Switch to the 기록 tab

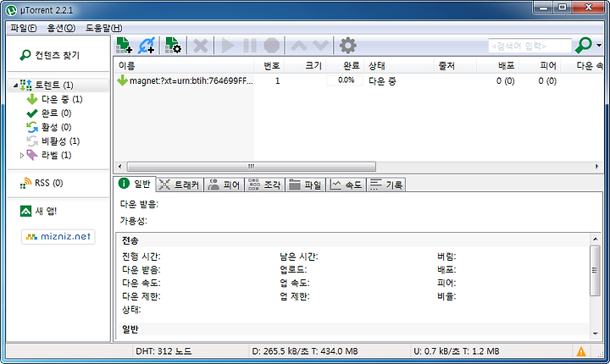[x=386, y=185]
